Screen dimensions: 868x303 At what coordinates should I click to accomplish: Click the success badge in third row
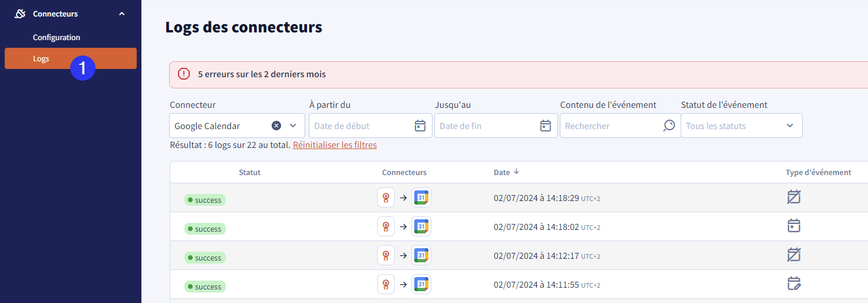pyautogui.click(x=205, y=258)
